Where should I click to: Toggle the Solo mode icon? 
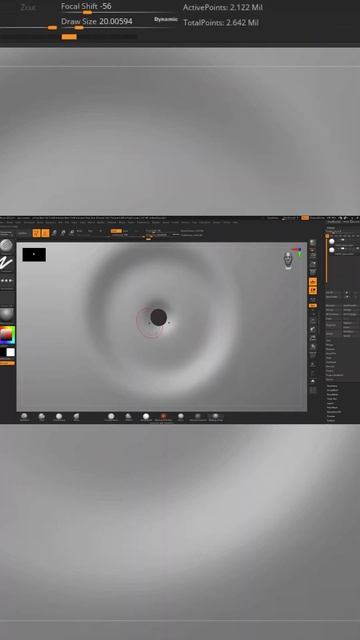click(x=313, y=381)
